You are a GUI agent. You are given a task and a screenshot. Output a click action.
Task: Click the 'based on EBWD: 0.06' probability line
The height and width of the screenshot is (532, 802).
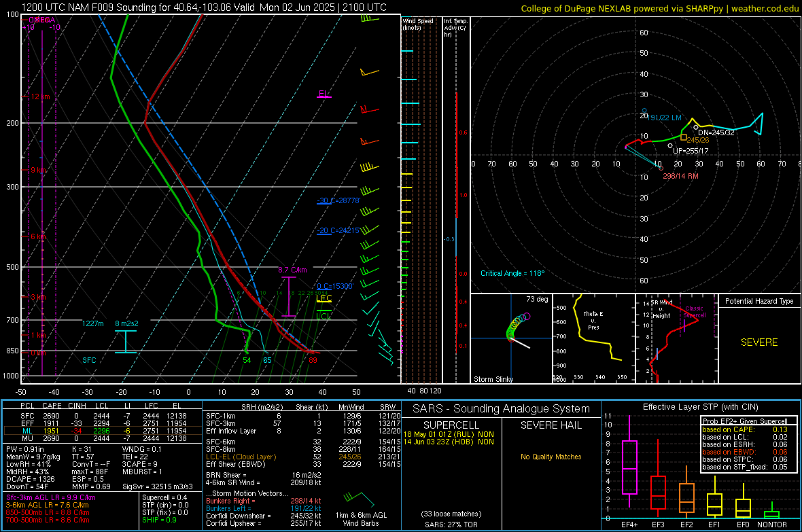(x=745, y=453)
